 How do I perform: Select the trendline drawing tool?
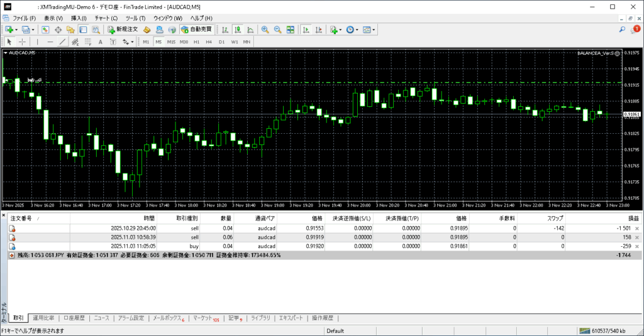(62, 41)
